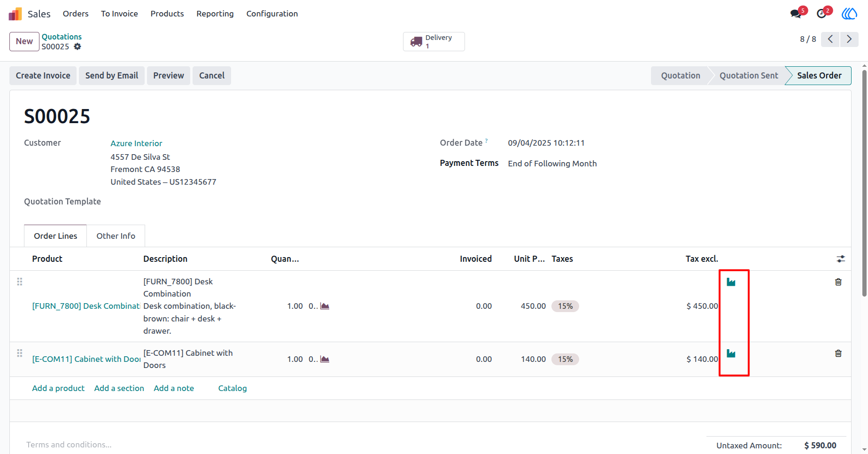Click forecast chart icon on Desk Combination quantity
Screen dimensions: 868x454
325,306
